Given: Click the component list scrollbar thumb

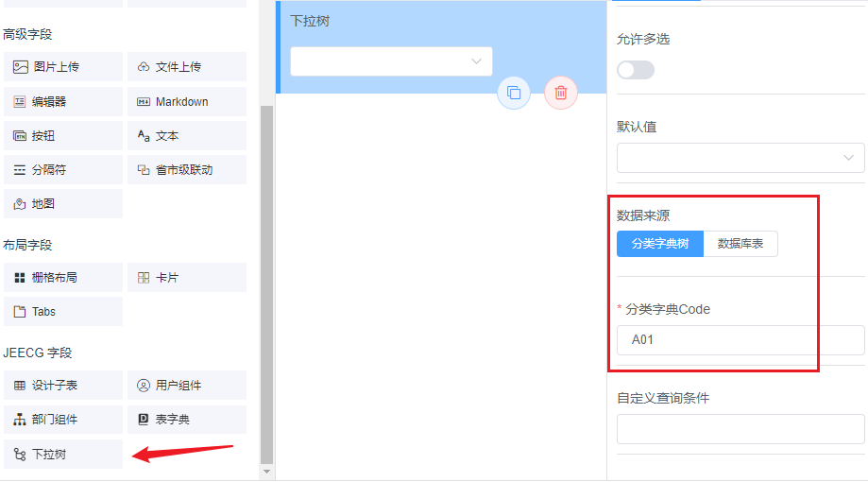Looking at the screenshot, I should (266, 284).
